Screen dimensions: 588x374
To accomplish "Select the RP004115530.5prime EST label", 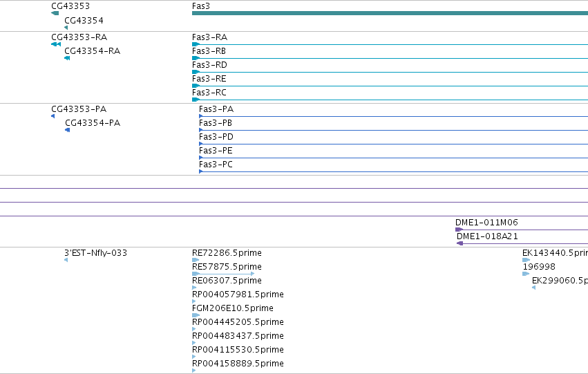I will 238,350.
